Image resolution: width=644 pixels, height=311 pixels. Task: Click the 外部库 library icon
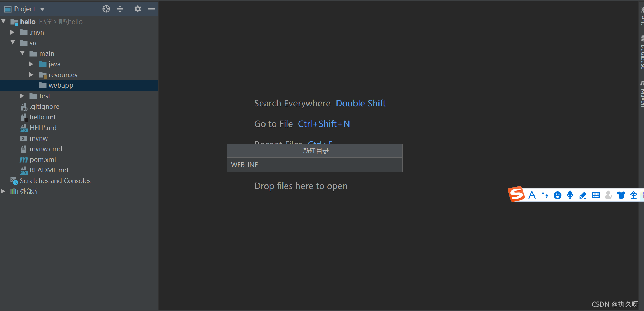(x=14, y=191)
